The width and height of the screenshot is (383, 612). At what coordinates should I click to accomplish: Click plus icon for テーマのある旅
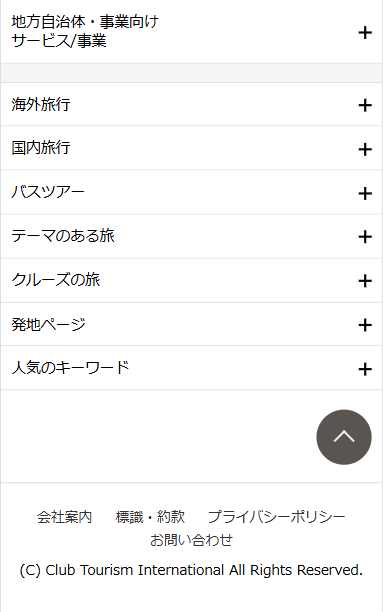[365, 237]
